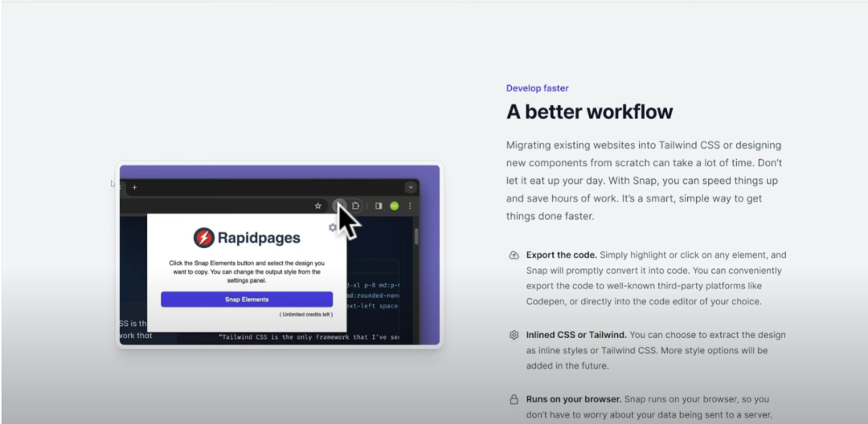Image resolution: width=868 pixels, height=424 pixels.
Task: Click the cloud upload icon beside Export the code
Action: pos(514,255)
